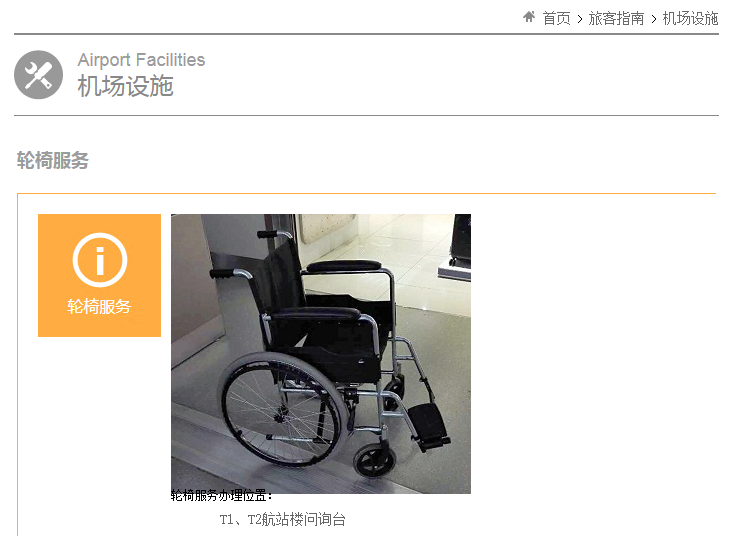Click the breadcrumb chevron before 机场设施
The height and width of the screenshot is (536, 747).
[654, 19]
